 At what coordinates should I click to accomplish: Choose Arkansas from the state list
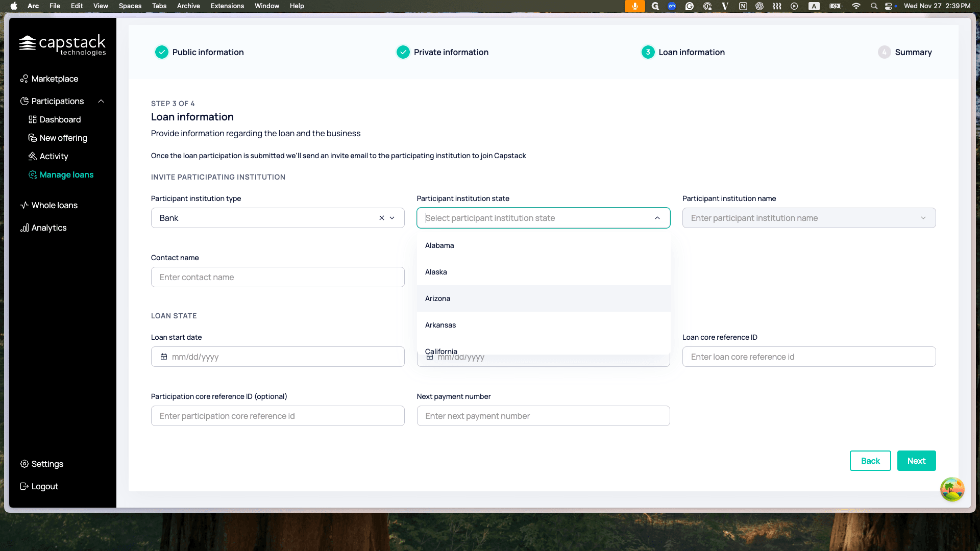pyautogui.click(x=544, y=325)
